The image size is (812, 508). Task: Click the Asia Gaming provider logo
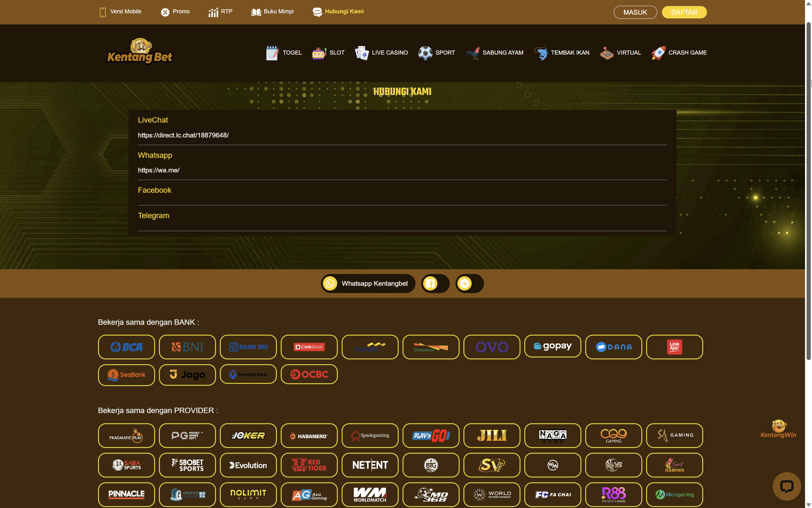[309, 495]
